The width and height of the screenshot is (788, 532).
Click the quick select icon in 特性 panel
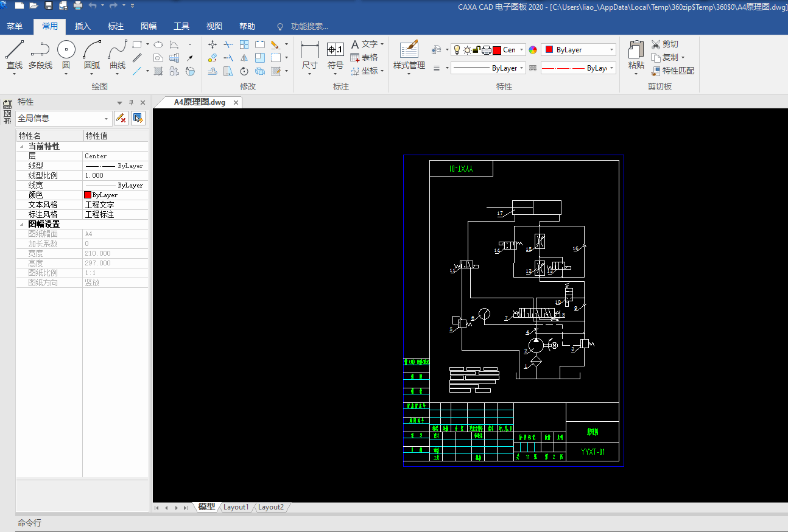(138, 118)
